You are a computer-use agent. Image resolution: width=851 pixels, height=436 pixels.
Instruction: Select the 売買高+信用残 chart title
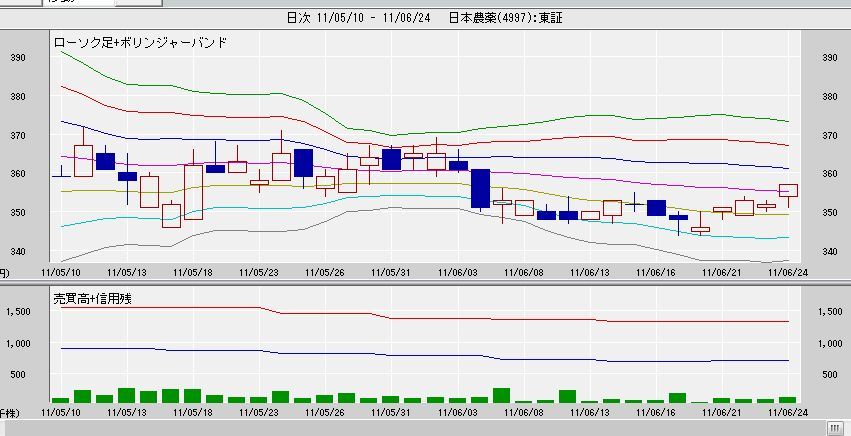[92, 298]
